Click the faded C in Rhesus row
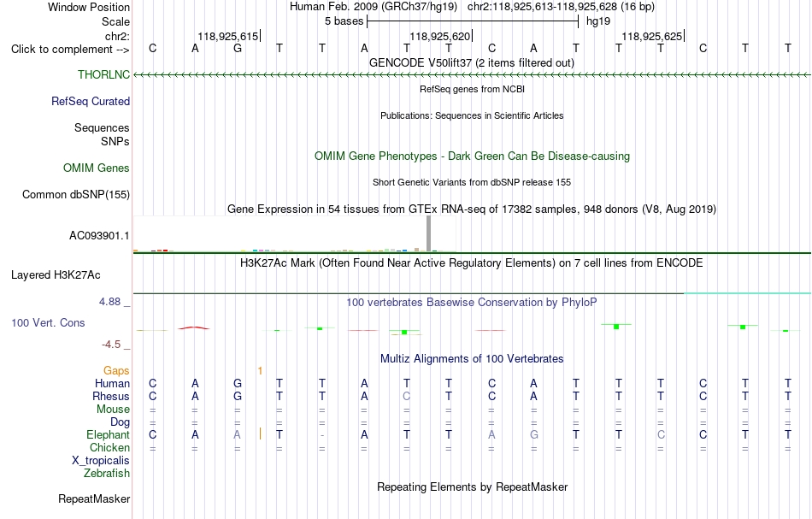The height and width of the screenshot is (519, 812). pyautogui.click(x=407, y=396)
